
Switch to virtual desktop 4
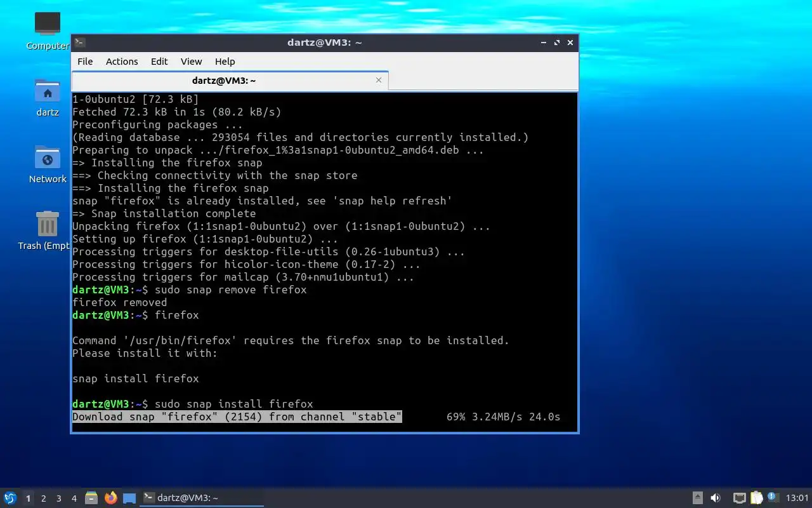pos(74,498)
